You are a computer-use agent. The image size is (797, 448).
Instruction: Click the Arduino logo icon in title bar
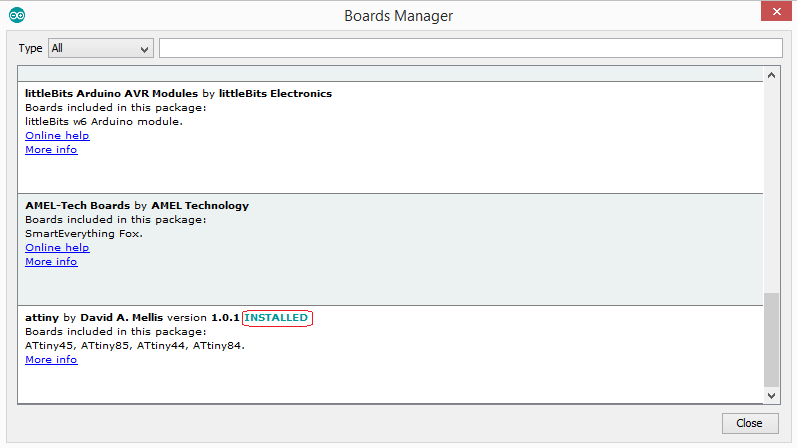click(17, 15)
